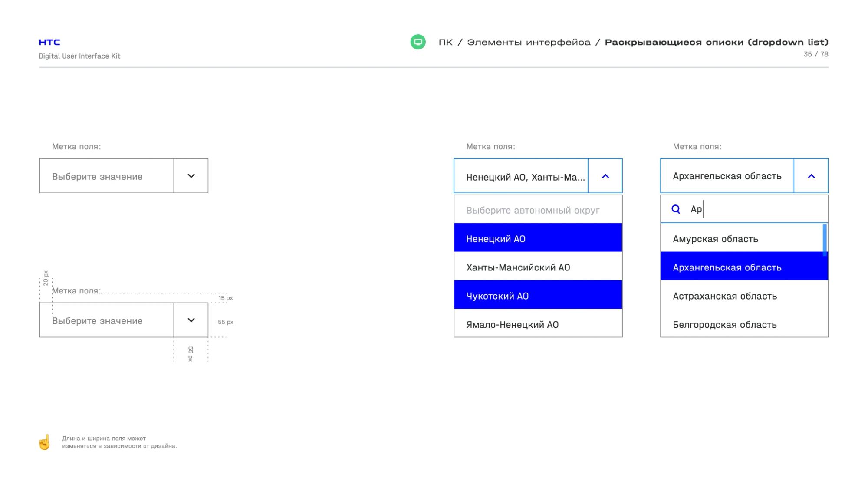The image size is (868, 488).
Task: Choose highlighted 'Архангельская область' list option
Action: tap(744, 266)
